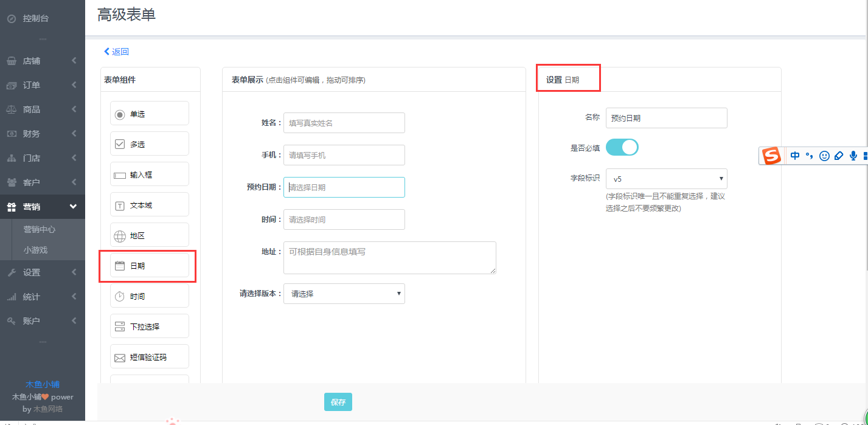This screenshot has width=868, height=425.
Task: Add the 地区 region component
Action: (x=149, y=235)
